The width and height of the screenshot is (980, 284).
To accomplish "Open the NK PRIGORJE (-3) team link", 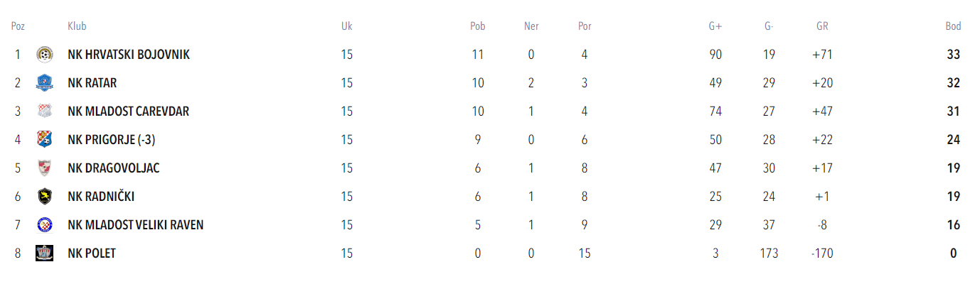I will coord(112,140).
